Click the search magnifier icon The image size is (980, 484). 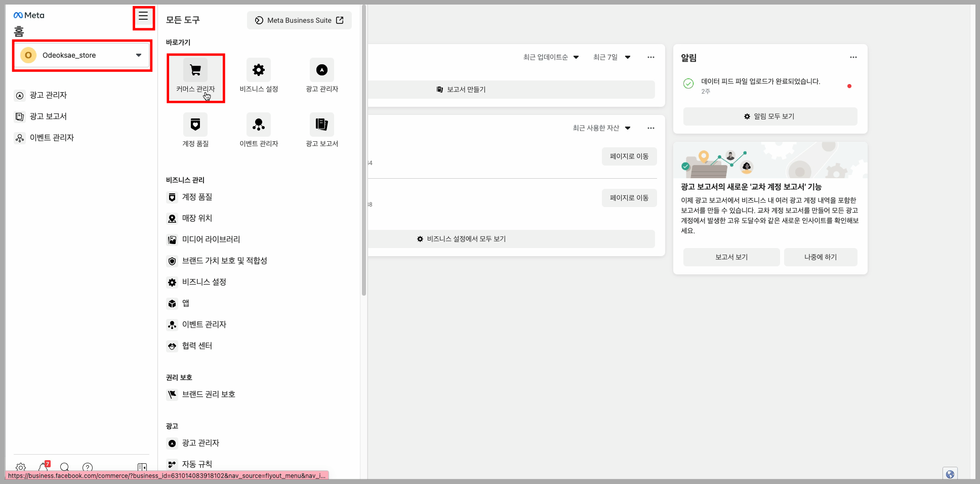[64, 468]
